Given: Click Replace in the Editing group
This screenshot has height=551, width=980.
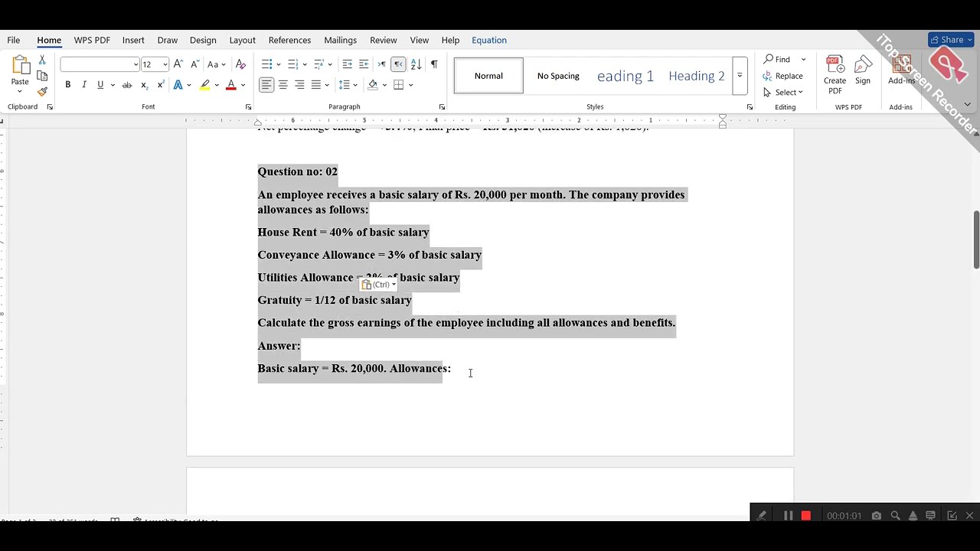Looking at the screenshot, I should pyautogui.click(x=782, y=76).
